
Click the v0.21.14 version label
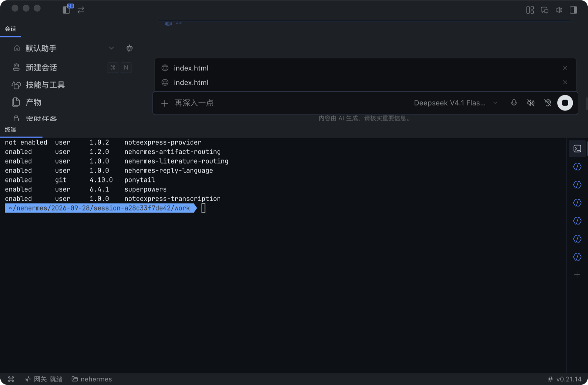coord(565,379)
